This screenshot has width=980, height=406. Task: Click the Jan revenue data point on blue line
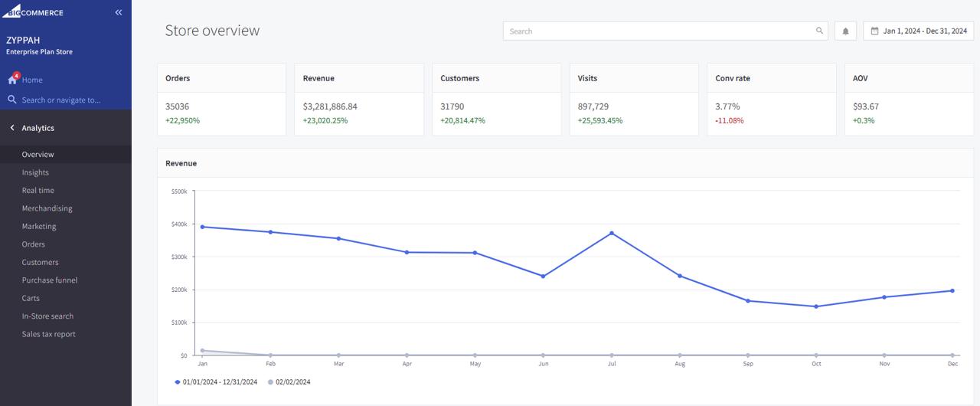202,227
